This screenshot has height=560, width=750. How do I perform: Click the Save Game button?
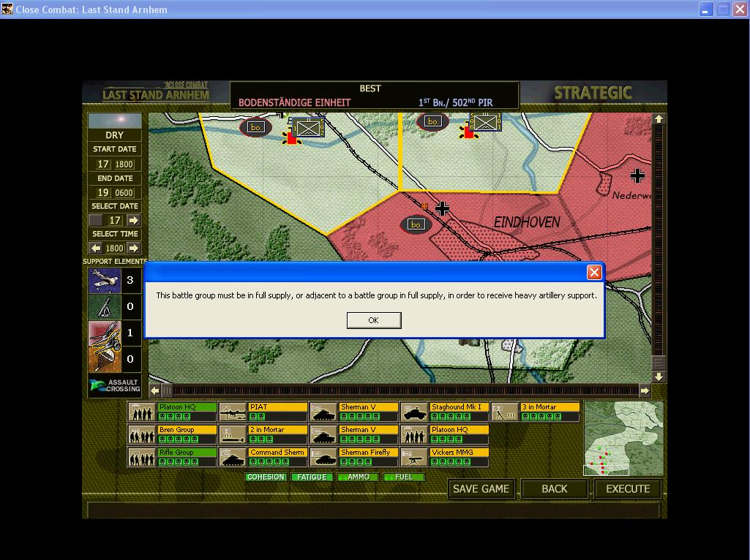coord(481,489)
